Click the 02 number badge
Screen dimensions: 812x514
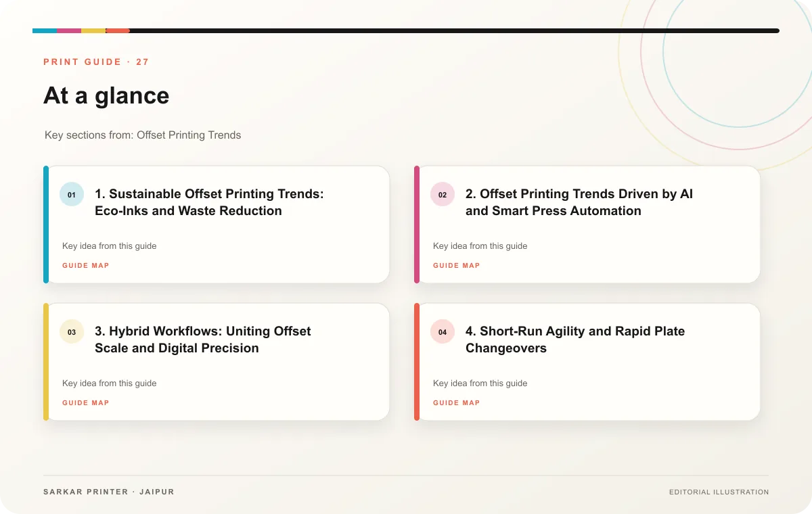click(443, 194)
